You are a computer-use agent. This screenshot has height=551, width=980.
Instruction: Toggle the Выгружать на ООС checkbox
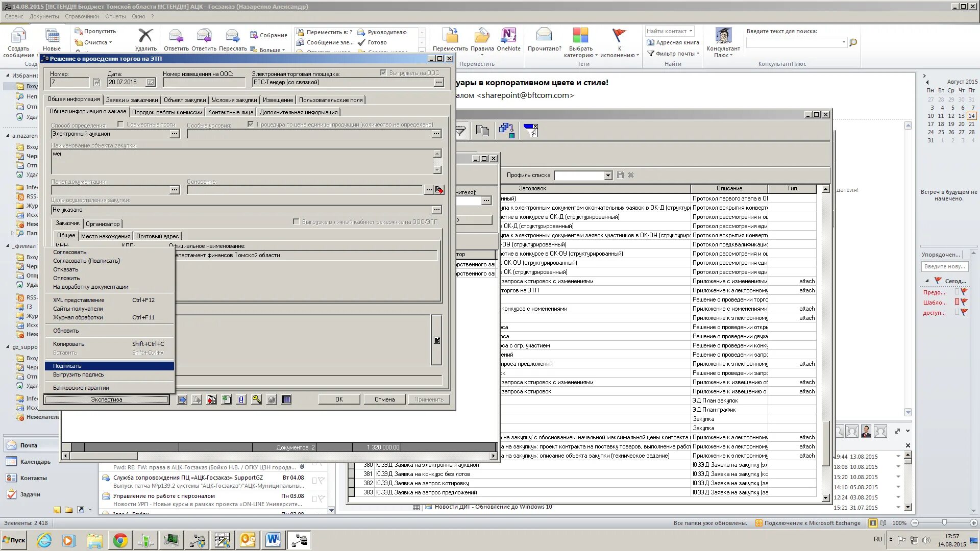click(383, 72)
